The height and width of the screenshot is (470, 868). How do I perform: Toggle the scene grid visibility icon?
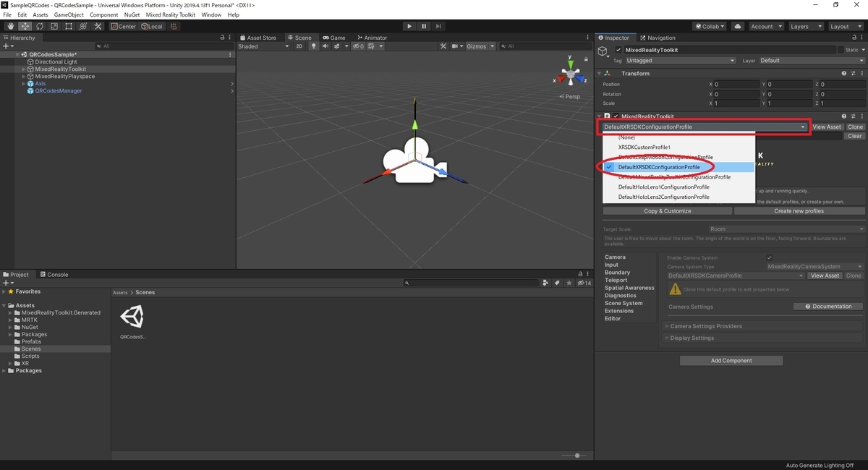(370, 46)
